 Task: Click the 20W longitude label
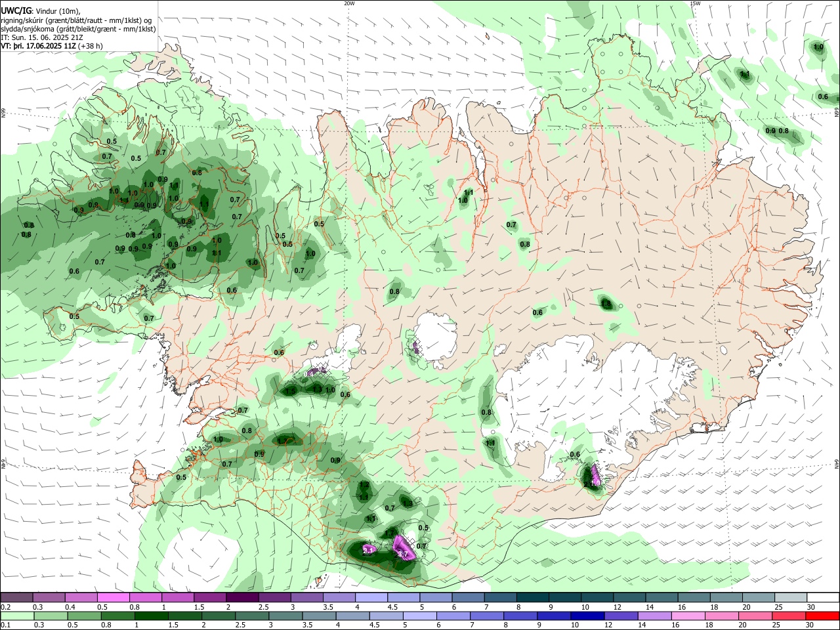[x=349, y=3]
